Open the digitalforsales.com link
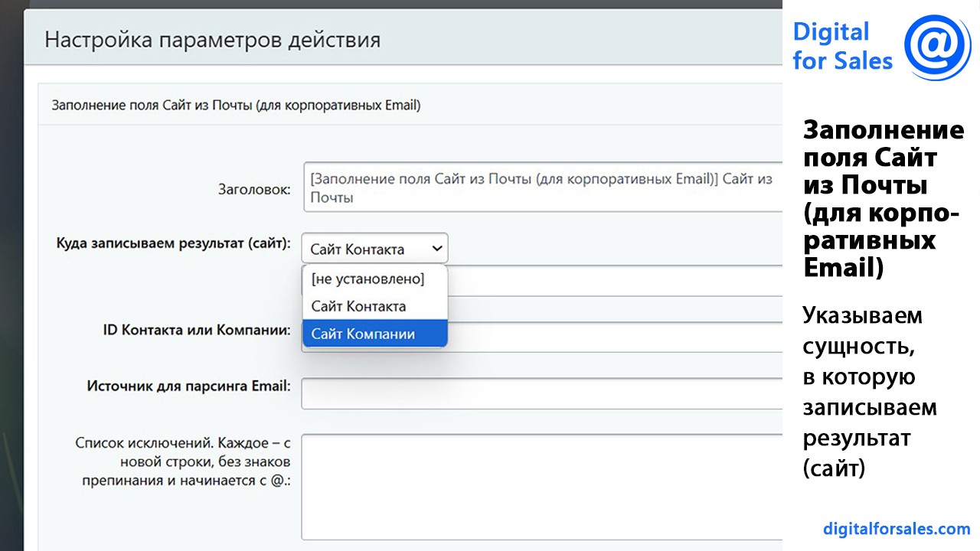This screenshot has width=980, height=551. [x=897, y=529]
